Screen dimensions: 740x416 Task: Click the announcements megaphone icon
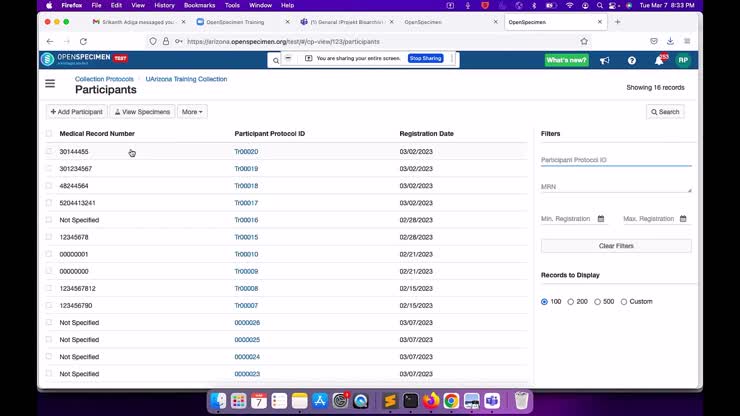[x=605, y=60]
